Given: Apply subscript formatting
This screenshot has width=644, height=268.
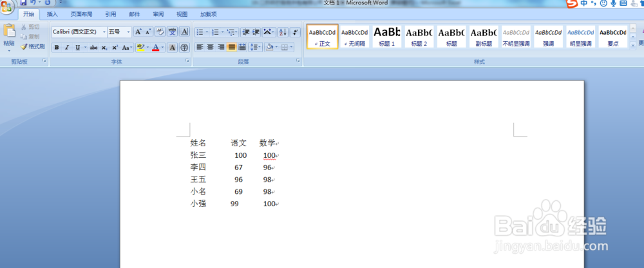Looking at the screenshot, I should [104, 48].
